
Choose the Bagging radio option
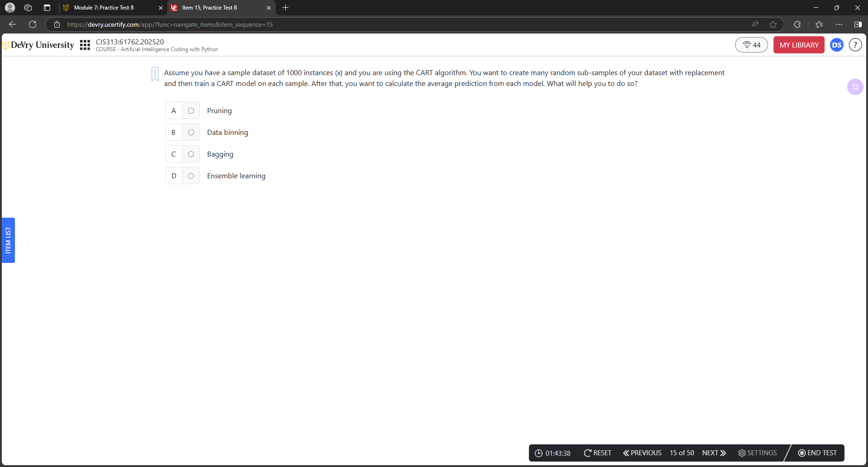point(191,154)
